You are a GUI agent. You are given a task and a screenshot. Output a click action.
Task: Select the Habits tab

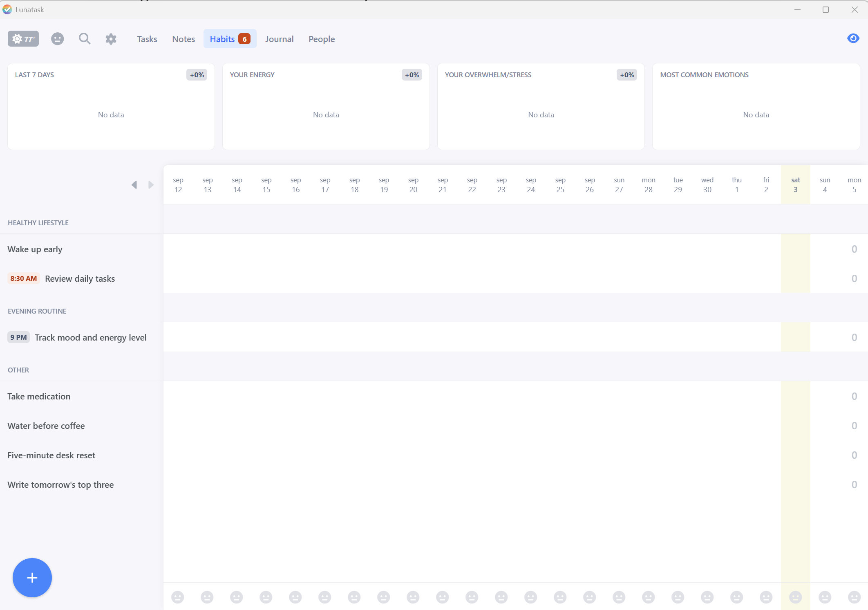(230, 39)
